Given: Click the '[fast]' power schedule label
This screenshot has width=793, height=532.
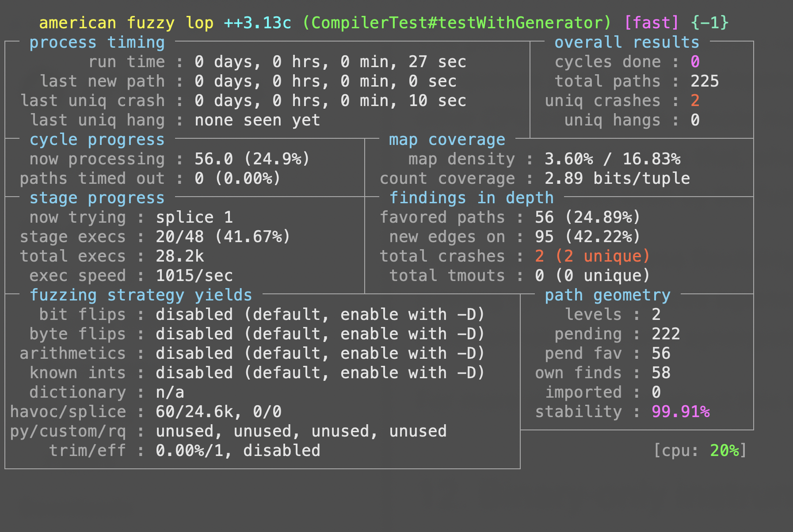Looking at the screenshot, I should pos(652,23).
